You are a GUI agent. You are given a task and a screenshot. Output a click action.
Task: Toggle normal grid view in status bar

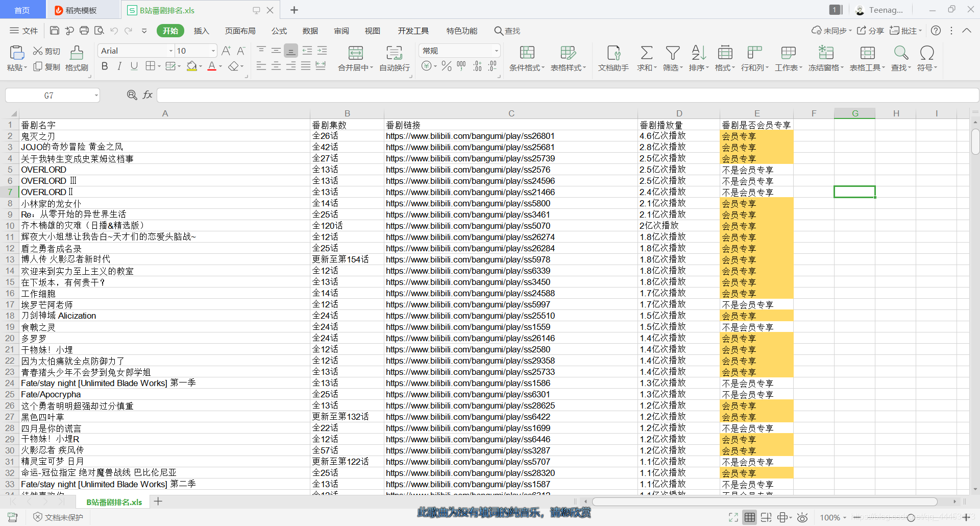click(750, 517)
